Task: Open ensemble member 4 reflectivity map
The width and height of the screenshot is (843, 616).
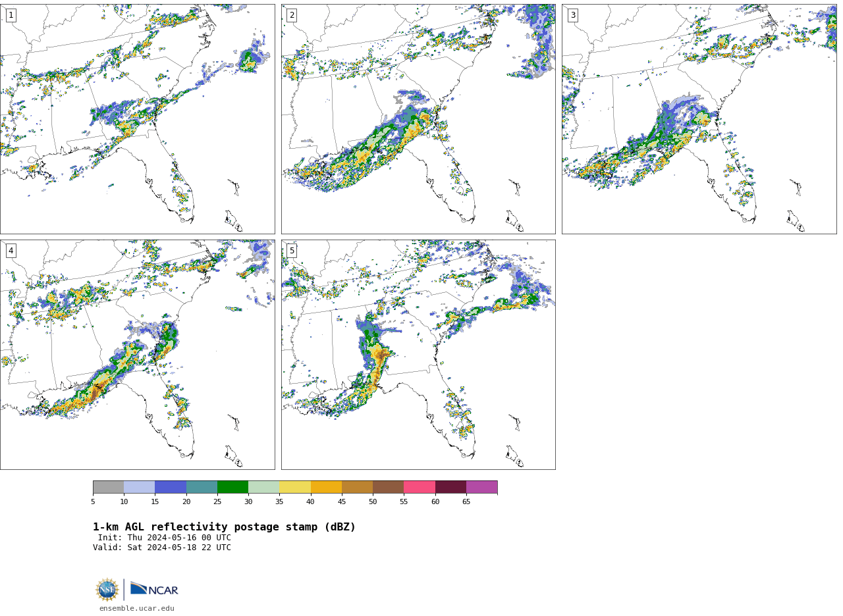Action: 137,355
